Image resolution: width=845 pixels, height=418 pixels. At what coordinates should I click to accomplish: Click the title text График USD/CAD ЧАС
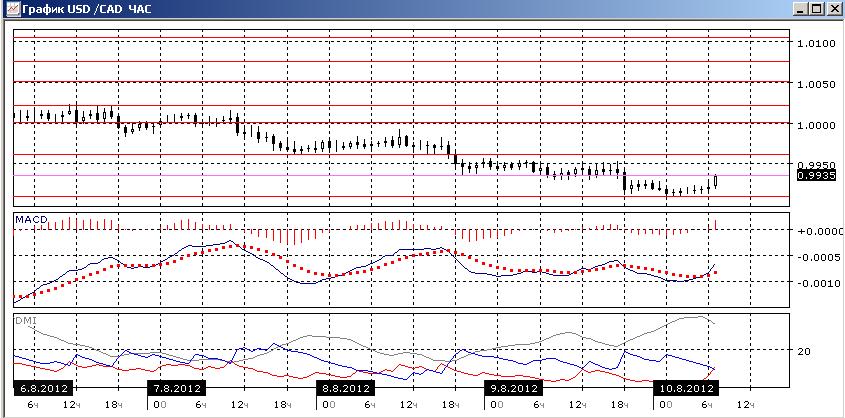[x=86, y=9]
